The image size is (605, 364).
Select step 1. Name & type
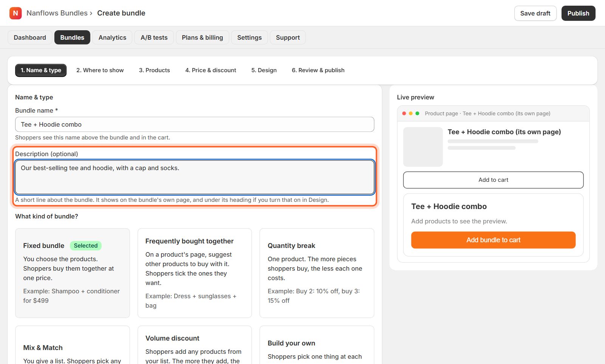(x=41, y=70)
